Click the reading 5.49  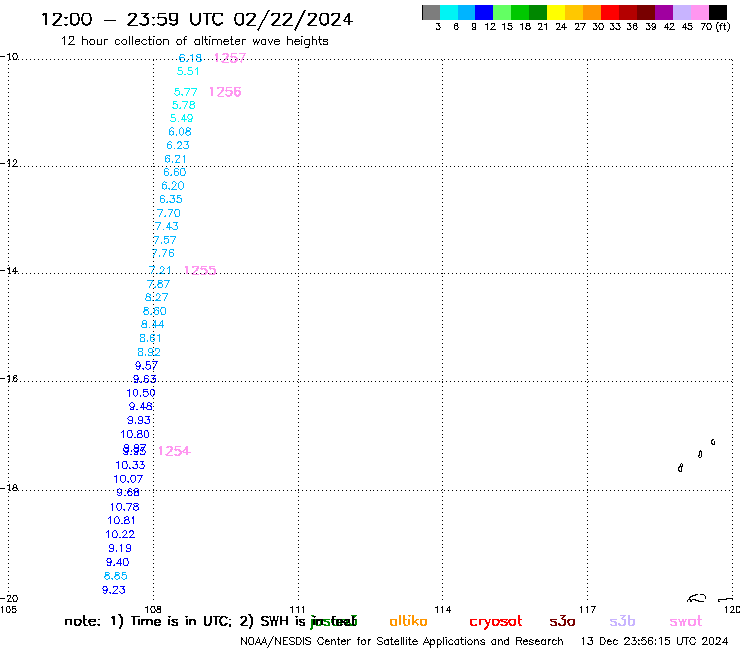pyautogui.click(x=181, y=118)
